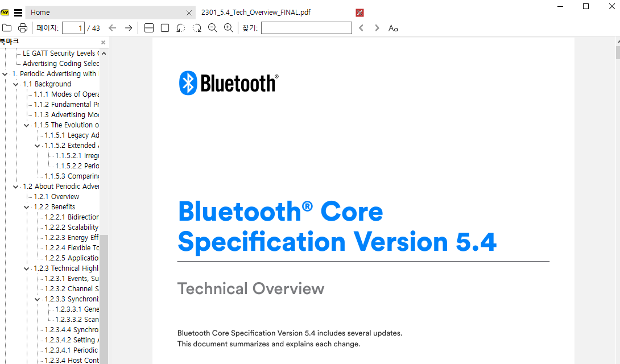The width and height of the screenshot is (620, 364).
Task: Open bookmark 1.1.3 Advertising
Action: (x=66, y=115)
